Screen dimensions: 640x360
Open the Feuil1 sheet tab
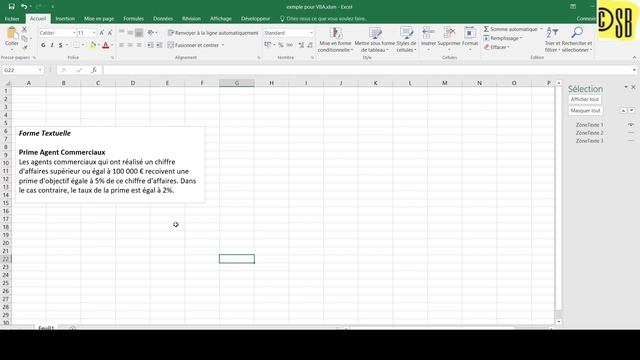(x=46, y=328)
